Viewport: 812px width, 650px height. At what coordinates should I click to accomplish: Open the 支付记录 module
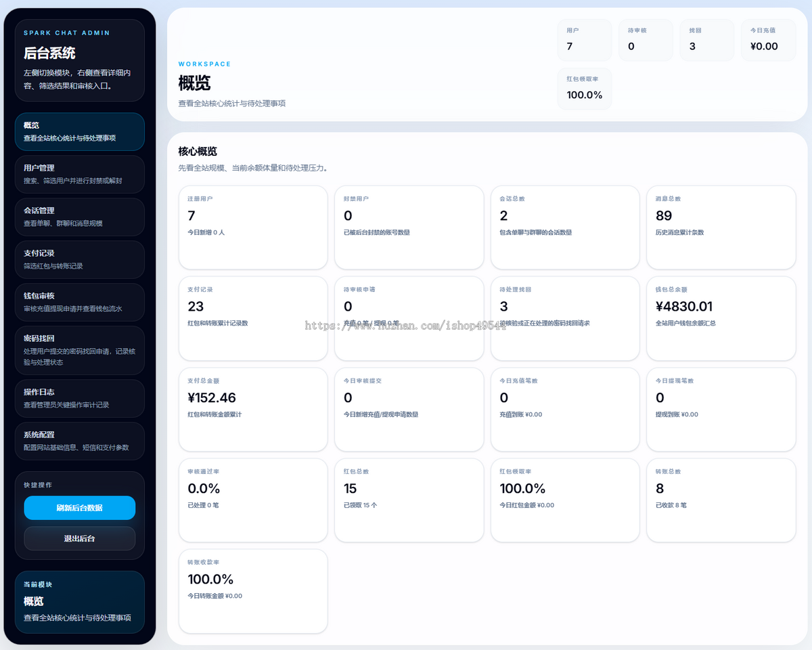coord(79,259)
